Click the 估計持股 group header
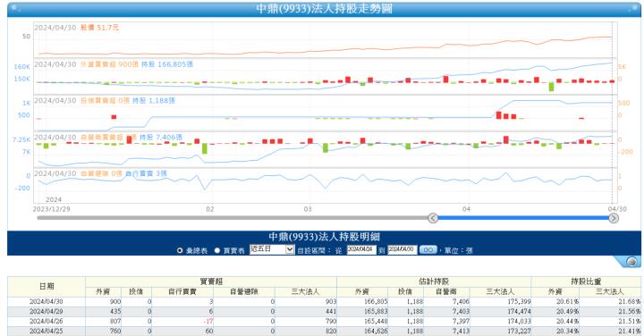The image size is (644, 336). coord(434,281)
